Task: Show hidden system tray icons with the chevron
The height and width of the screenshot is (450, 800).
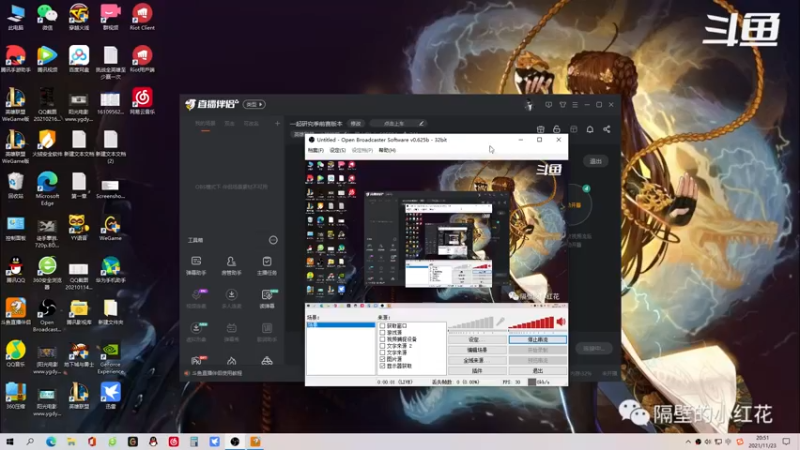Action: point(688,442)
